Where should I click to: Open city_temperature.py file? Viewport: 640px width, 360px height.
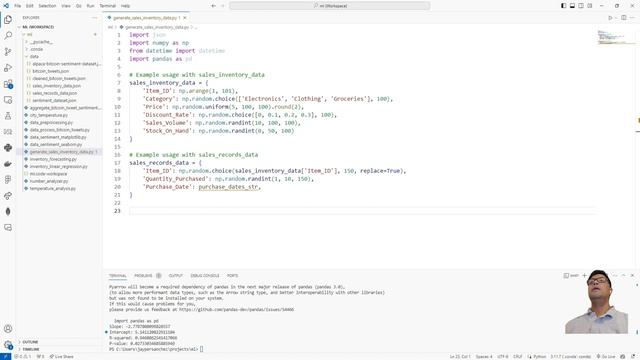coord(49,115)
